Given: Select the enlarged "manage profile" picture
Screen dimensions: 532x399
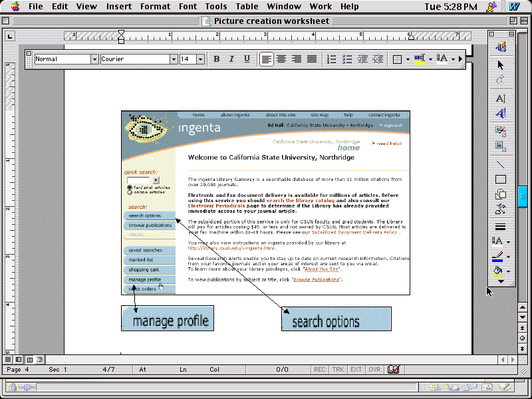Looking at the screenshot, I should click(168, 319).
